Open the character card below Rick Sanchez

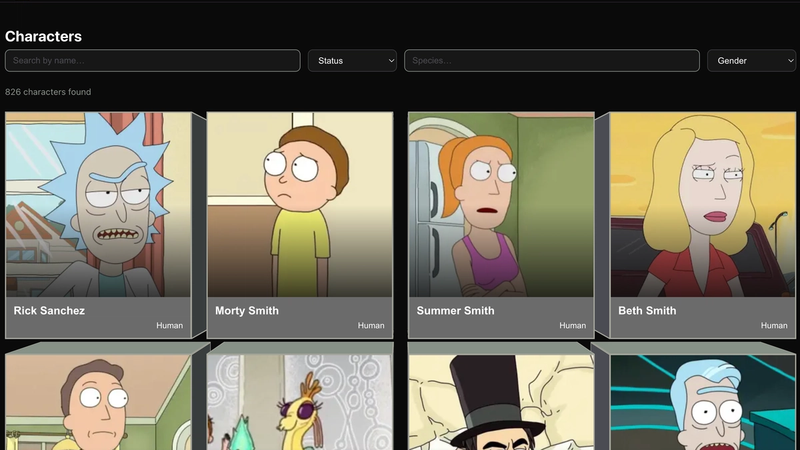pos(98,403)
